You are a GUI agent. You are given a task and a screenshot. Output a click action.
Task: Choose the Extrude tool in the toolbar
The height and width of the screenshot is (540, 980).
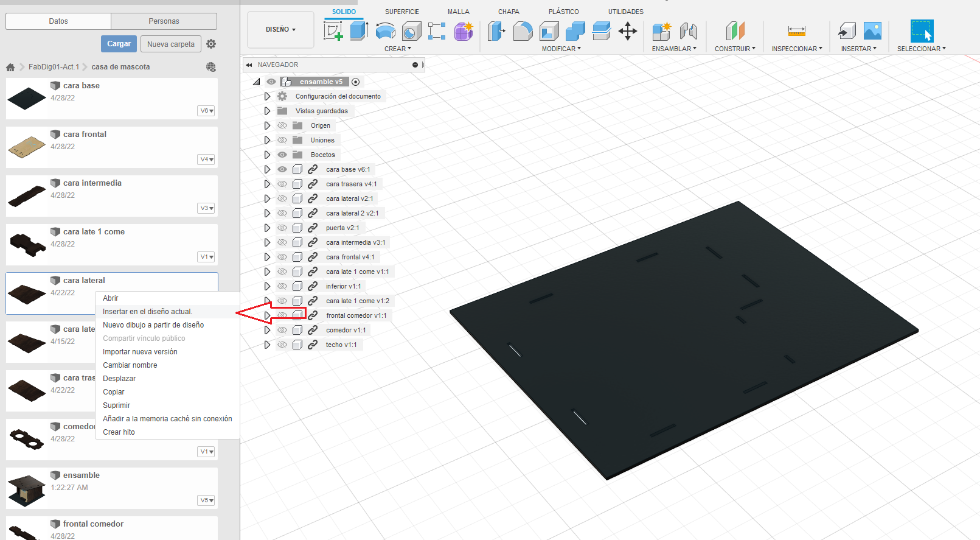359,30
